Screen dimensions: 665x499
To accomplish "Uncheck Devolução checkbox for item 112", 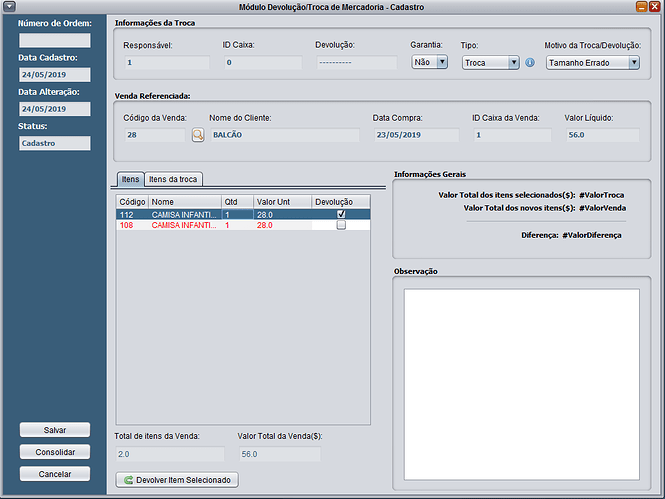I will [x=341, y=215].
